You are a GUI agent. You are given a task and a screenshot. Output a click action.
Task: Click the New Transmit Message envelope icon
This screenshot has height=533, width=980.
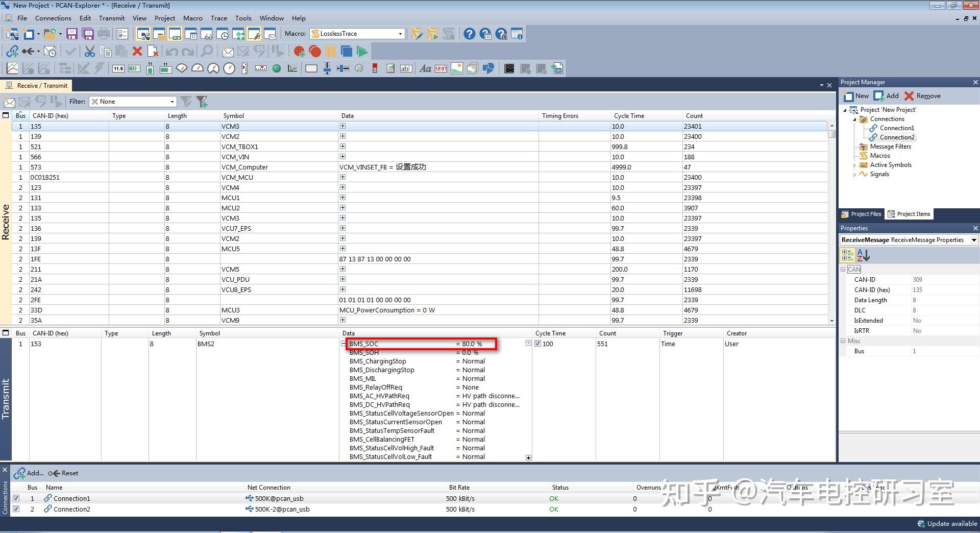(228, 51)
